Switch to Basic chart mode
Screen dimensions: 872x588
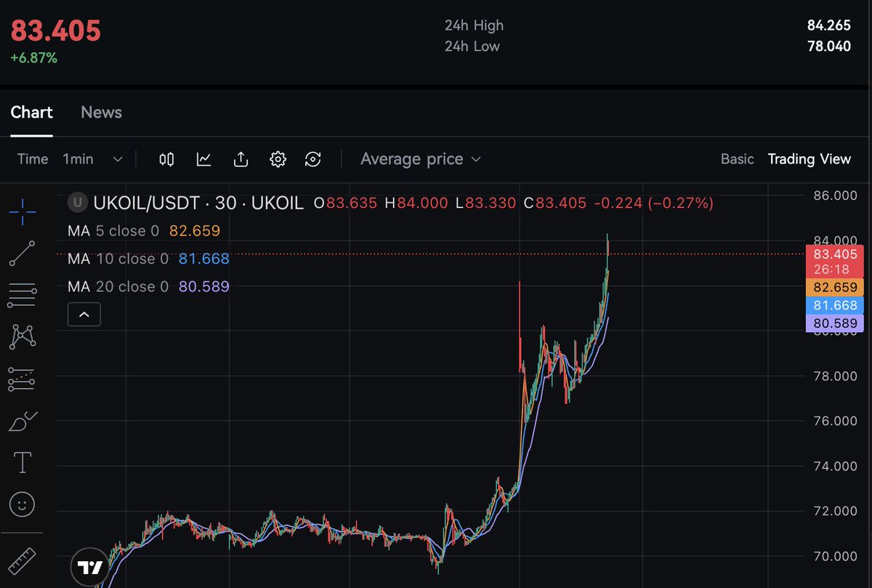pyautogui.click(x=737, y=159)
